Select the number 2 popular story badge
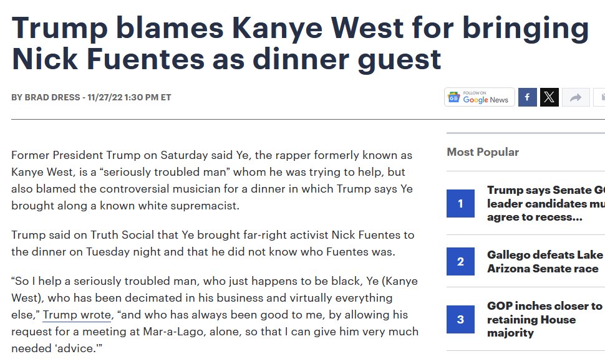This screenshot has height=364, width=605. click(460, 261)
